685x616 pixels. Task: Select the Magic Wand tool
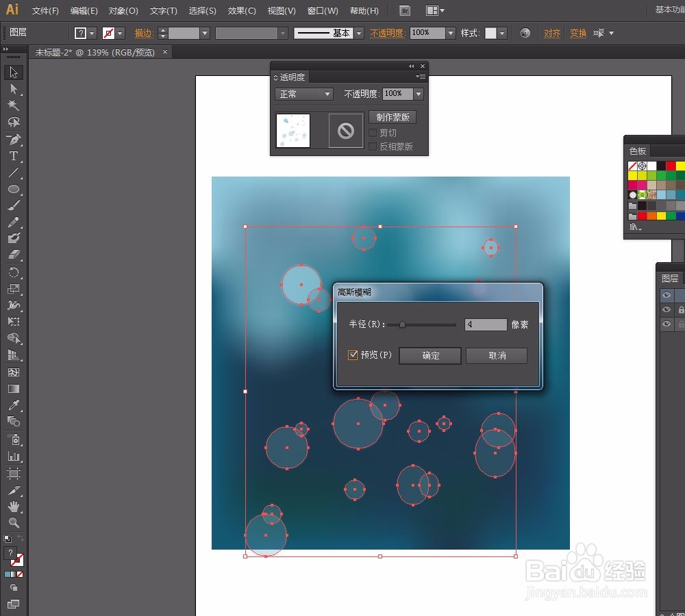(14, 105)
